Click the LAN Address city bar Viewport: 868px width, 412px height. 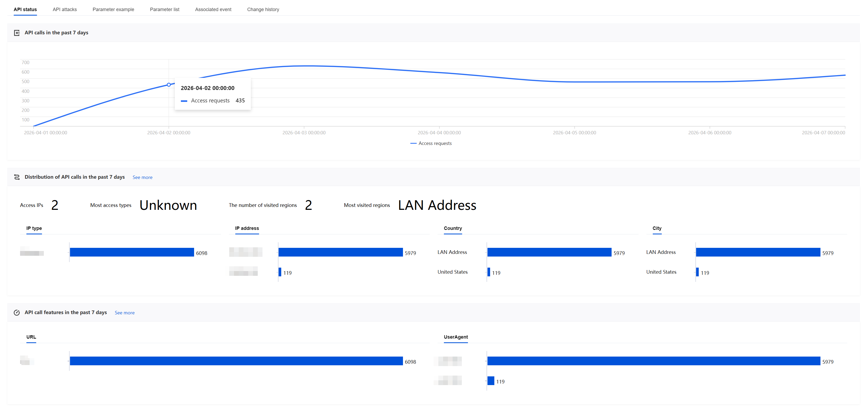pyautogui.click(x=758, y=252)
